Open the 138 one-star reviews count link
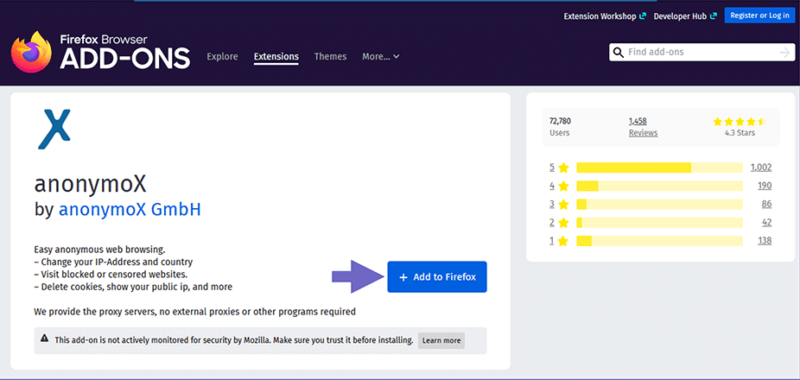The image size is (800, 380). 764,241
